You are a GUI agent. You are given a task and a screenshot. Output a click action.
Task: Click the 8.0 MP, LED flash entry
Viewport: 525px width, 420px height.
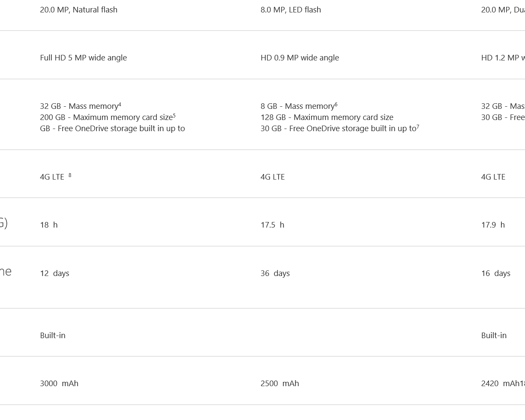pyautogui.click(x=291, y=9)
